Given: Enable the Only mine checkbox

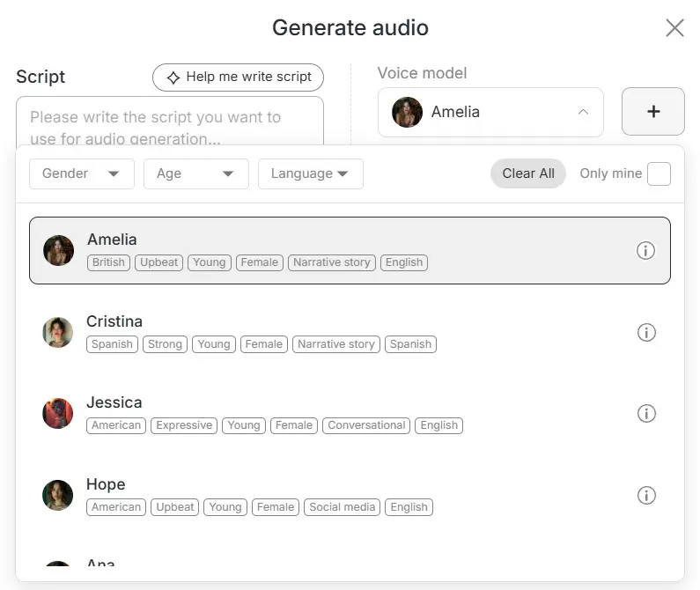Looking at the screenshot, I should 659,173.
